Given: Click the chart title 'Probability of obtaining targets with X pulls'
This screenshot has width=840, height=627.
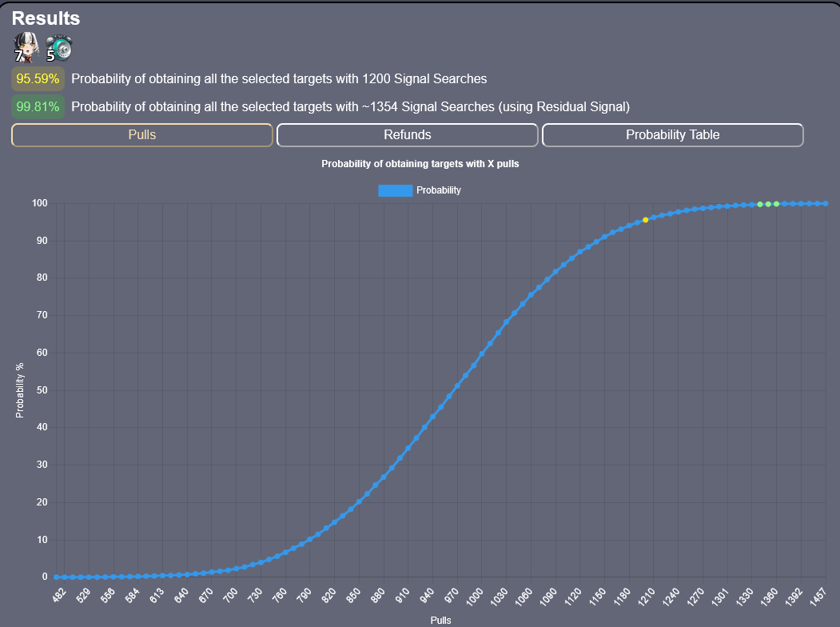Looking at the screenshot, I should point(420,164).
